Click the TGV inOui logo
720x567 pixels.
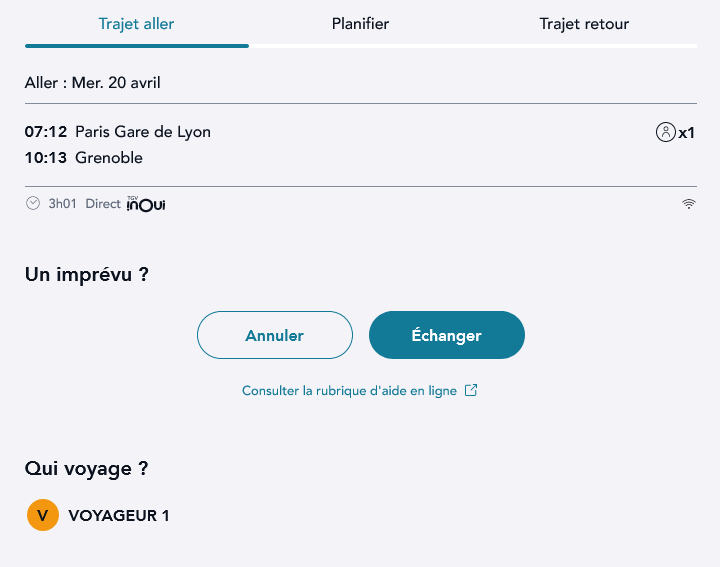coord(146,204)
